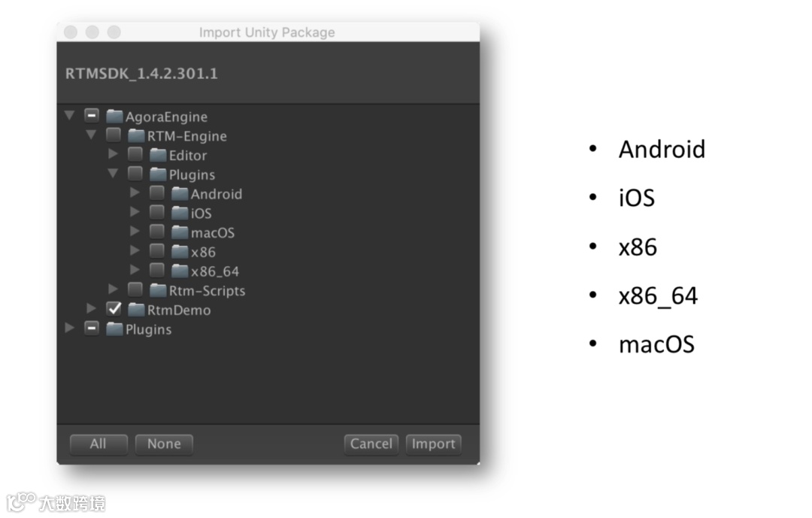The width and height of the screenshot is (812, 518).
Task: Cancel the package import
Action: [x=371, y=444]
